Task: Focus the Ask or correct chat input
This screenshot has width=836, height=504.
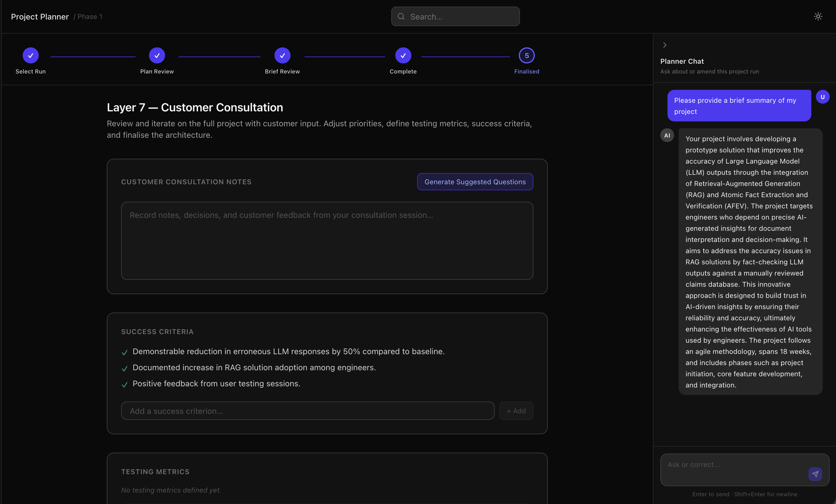Action: tap(745, 470)
